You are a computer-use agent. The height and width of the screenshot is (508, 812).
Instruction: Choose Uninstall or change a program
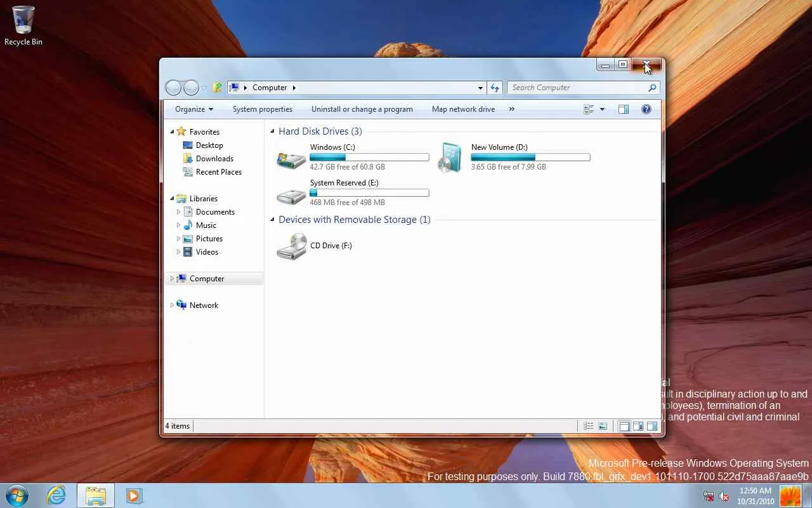click(362, 109)
